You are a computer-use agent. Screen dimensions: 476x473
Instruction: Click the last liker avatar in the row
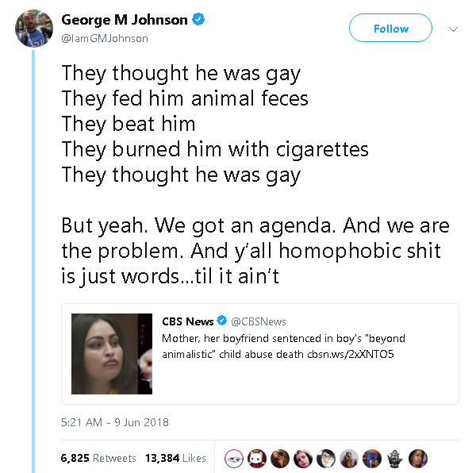click(x=419, y=458)
